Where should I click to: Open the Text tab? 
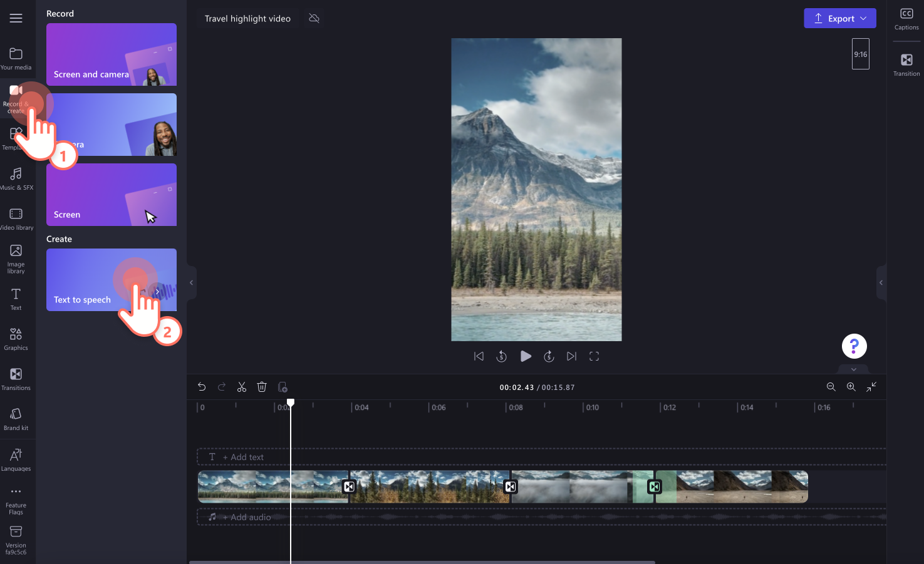16,299
